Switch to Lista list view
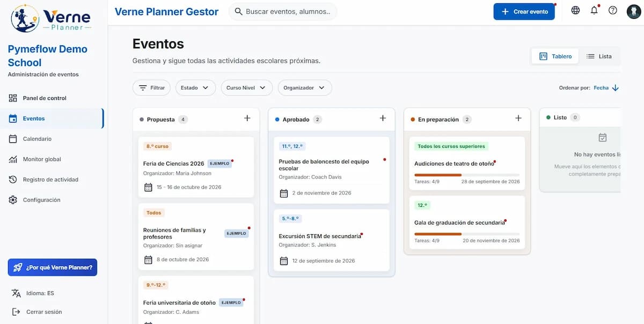 coord(599,56)
